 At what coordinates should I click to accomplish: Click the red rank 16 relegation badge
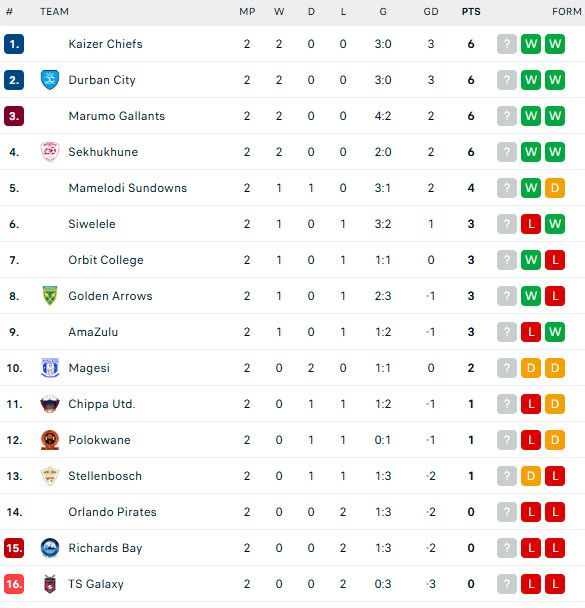click(x=14, y=584)
